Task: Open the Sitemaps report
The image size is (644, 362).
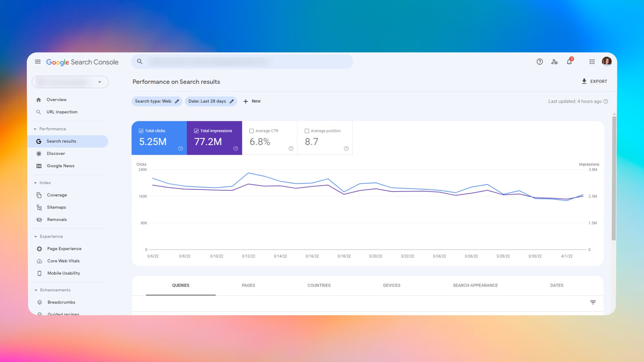Action: (x=57, y=207)
